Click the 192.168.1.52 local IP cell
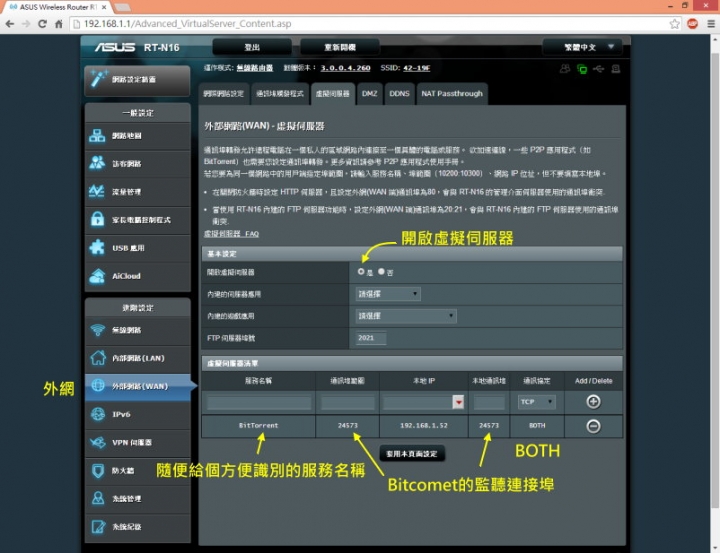This screenshot has height=553, width=720. [x=424, y=426]
